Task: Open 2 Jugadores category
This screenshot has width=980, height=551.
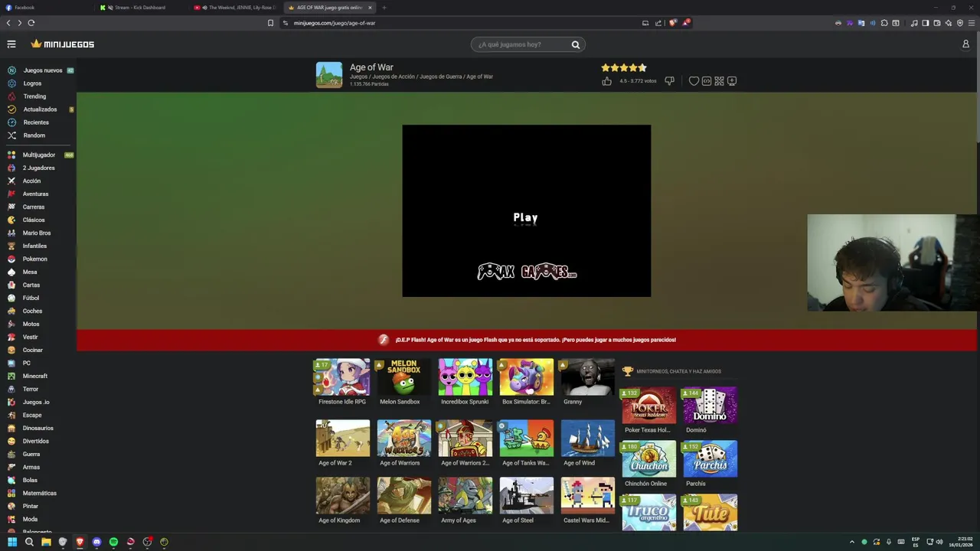Action: [x=38, y=168]
